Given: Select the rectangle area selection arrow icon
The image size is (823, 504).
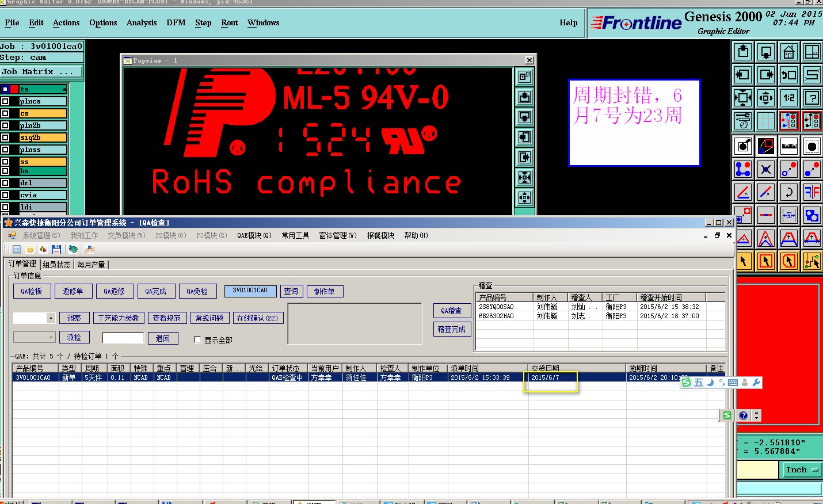Looking at the screenshot, I should click(x=766, y=261).
